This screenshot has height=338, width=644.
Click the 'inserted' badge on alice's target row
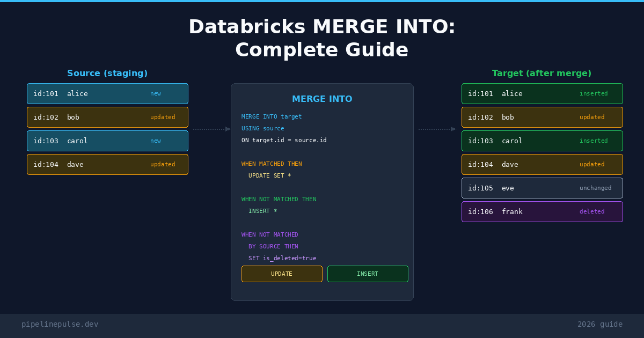point(594,93)
